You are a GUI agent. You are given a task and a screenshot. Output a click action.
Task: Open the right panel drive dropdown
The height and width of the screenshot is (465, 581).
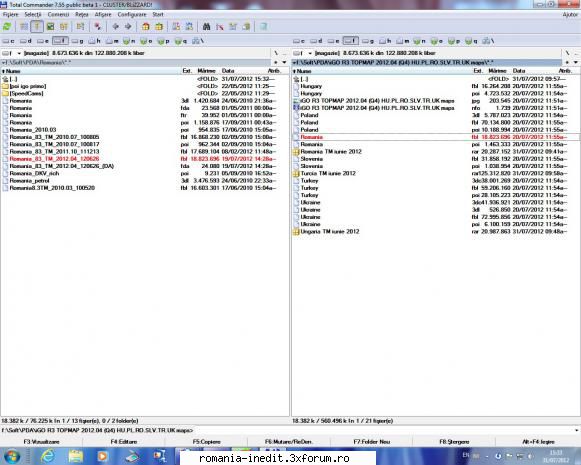(x=302, y=53)
